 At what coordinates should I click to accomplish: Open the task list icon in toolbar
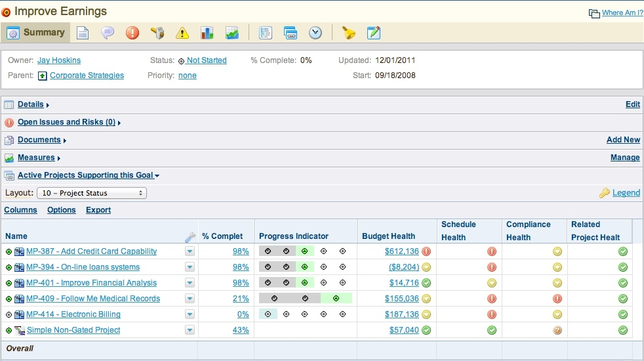tap(266, 33)
